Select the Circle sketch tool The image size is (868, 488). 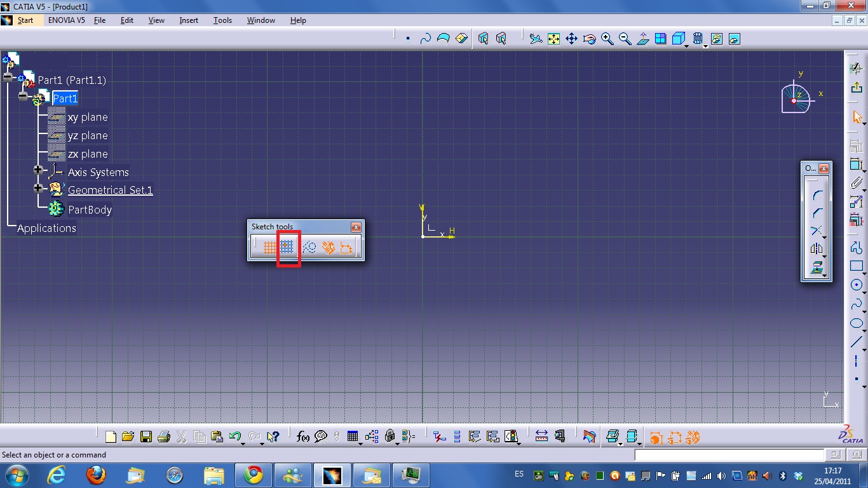pyautogui.click(x=857, y=285)
